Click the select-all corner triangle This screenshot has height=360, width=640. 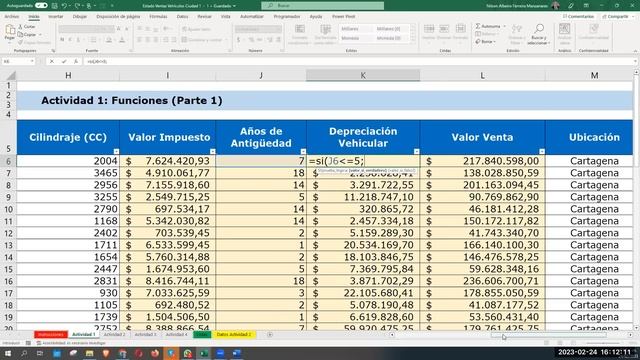pos(11,76)
